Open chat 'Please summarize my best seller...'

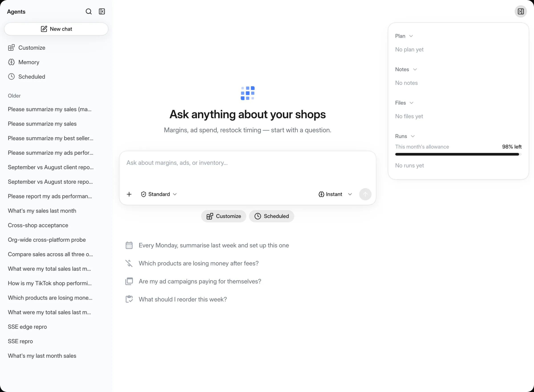pos(56,138)
